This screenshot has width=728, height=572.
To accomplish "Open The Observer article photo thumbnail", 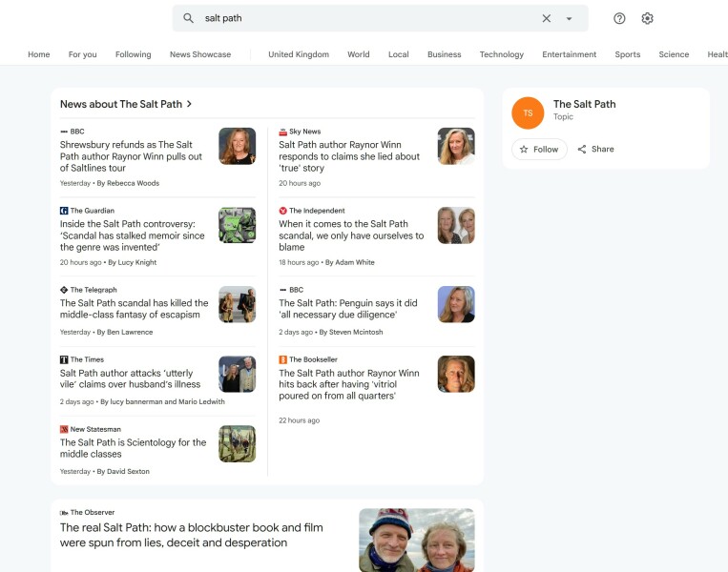I will [416, 540].
